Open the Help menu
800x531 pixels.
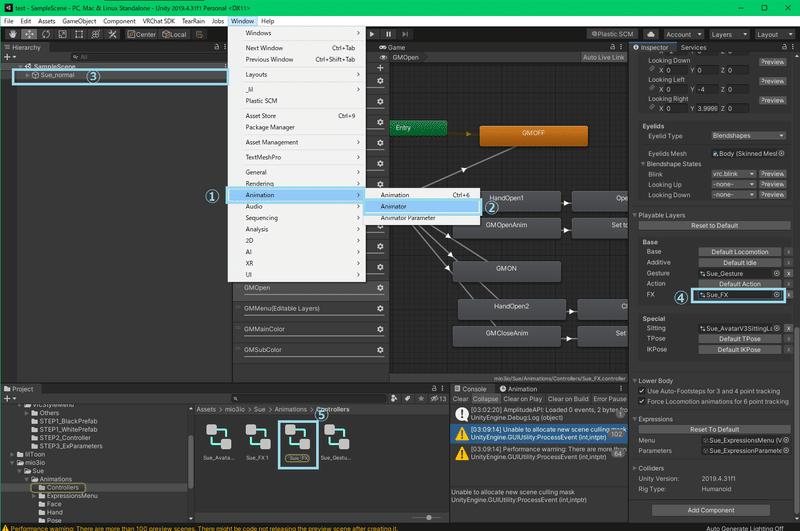pyautogui.click(x=267, y=21)
